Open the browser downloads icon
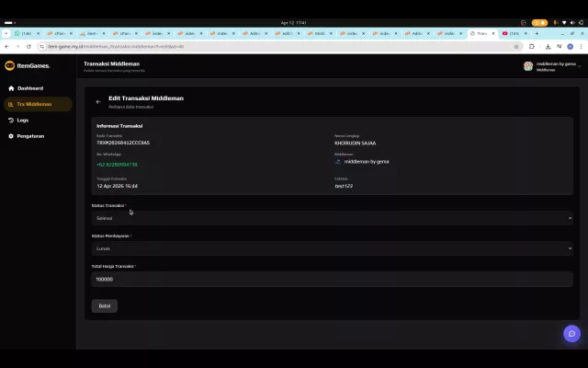The width and height of the screenshot is (588, 368). 548,47
